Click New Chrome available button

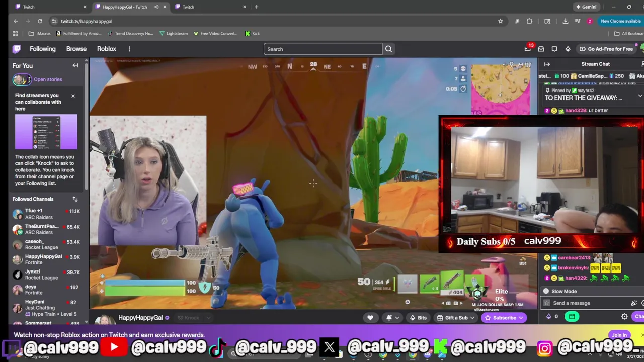coord(621,21)
